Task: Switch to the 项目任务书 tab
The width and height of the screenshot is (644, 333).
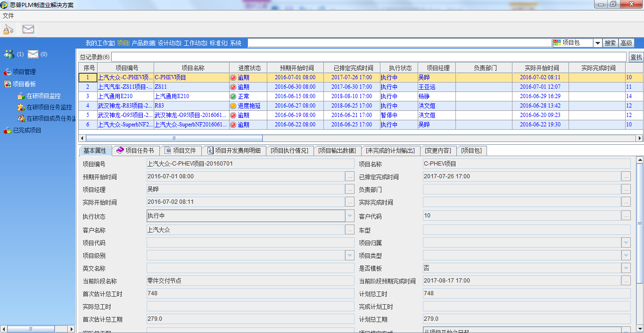Action: coord(136,150)
